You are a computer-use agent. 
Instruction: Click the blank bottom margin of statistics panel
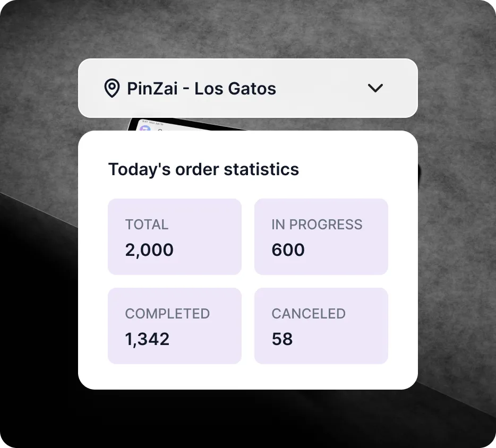[x=247, y=377]
